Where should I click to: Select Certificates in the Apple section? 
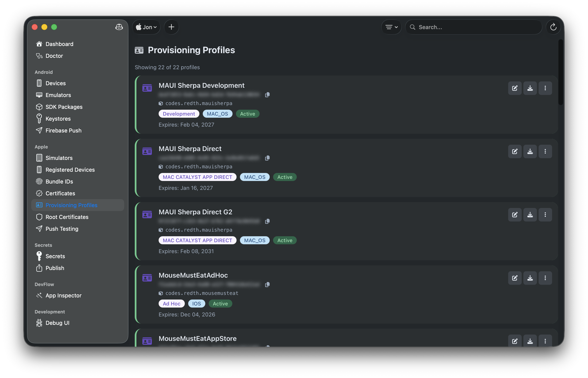point(60,193)
